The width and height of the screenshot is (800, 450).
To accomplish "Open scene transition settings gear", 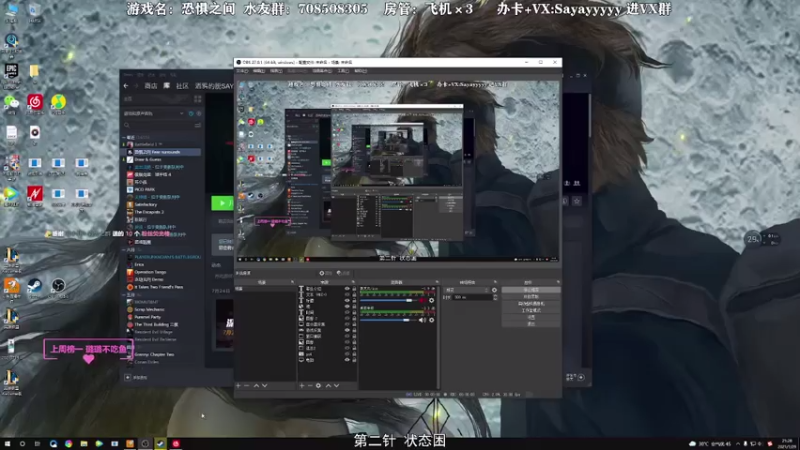I will [494, 290].
